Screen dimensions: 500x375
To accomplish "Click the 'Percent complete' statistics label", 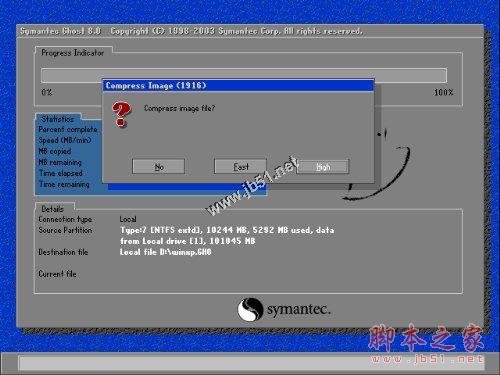I will coord(68,129).
